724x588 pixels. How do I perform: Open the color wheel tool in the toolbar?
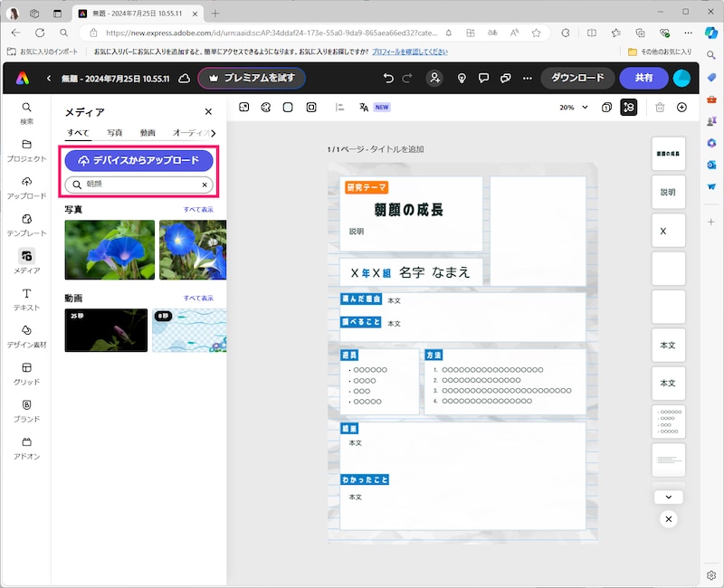(x=265, y=107)
